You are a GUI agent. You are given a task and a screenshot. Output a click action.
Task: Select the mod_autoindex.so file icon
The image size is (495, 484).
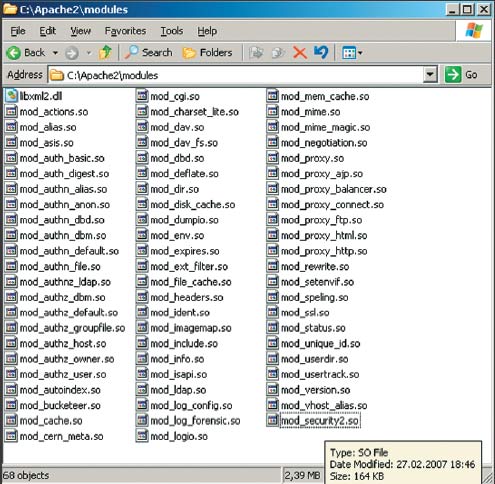[x=11, y=390]
